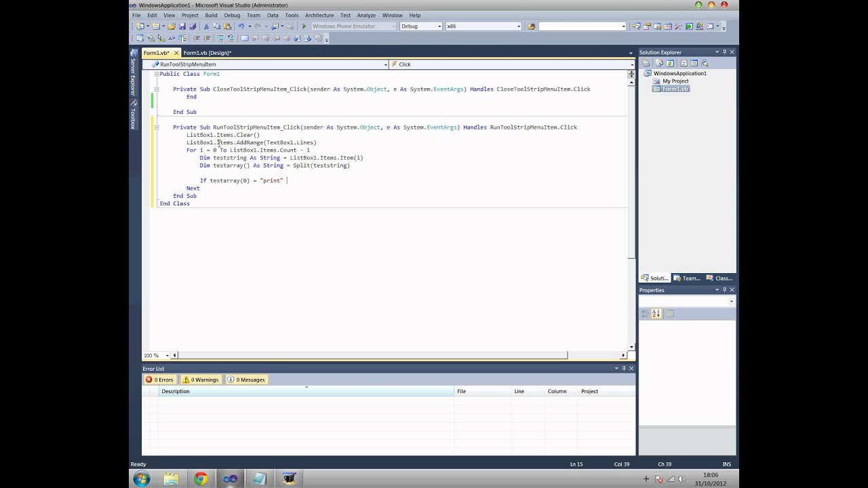Open the Find combo box dropdown arrow

[624, 26]
